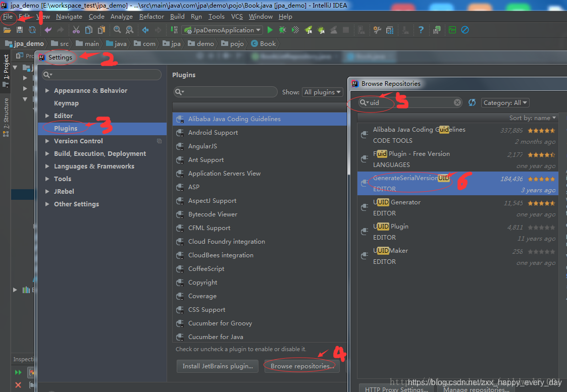Click the Manage repositories... button
This screenshot has height=392, width=567.
(x=476, y=389)
